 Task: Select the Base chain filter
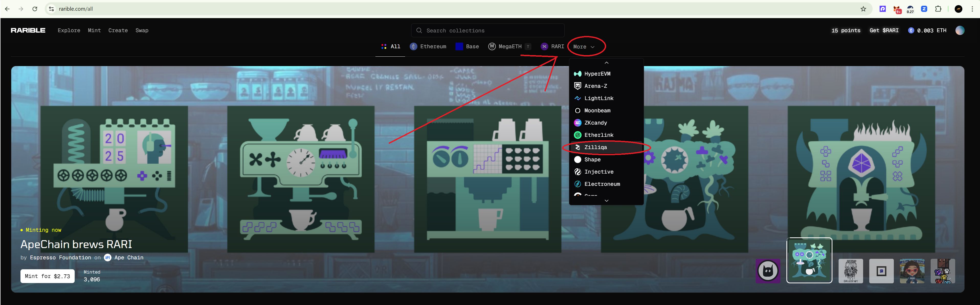click(x=467, y=46)
